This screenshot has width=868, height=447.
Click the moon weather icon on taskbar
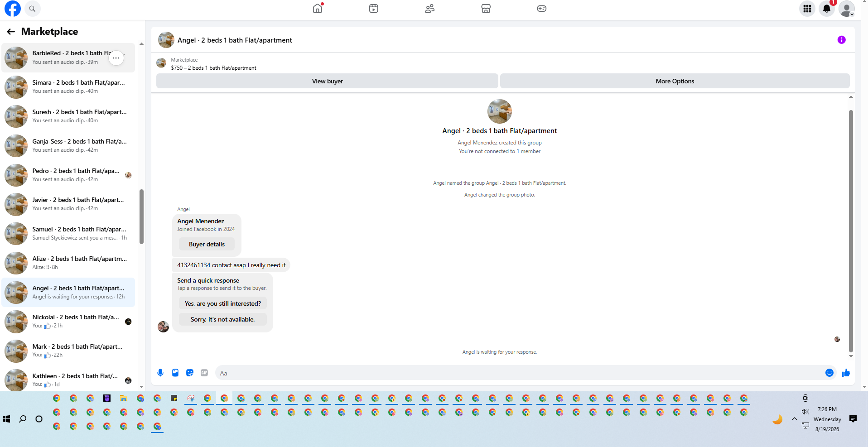(x=777, y=419)
